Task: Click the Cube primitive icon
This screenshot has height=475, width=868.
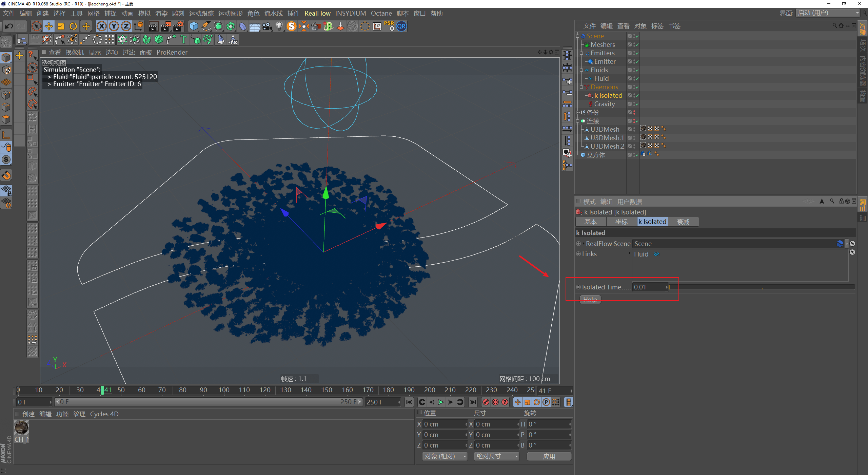Action: [194, 26]
